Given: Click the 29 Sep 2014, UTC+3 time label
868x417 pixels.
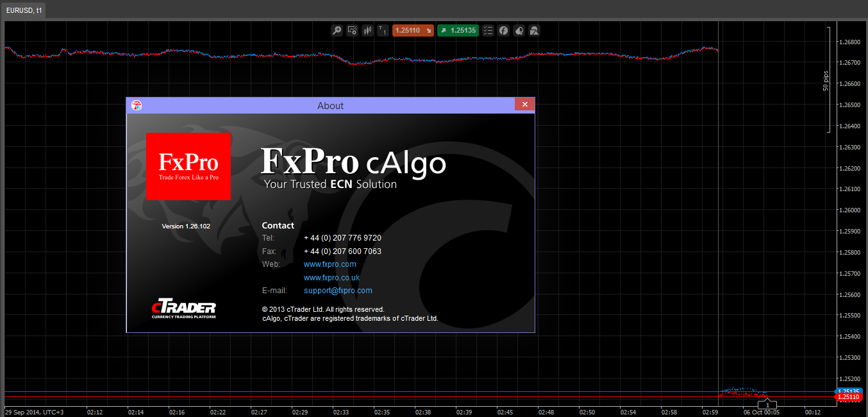Looking at the screenshot, I should click(x=35, y=413).
